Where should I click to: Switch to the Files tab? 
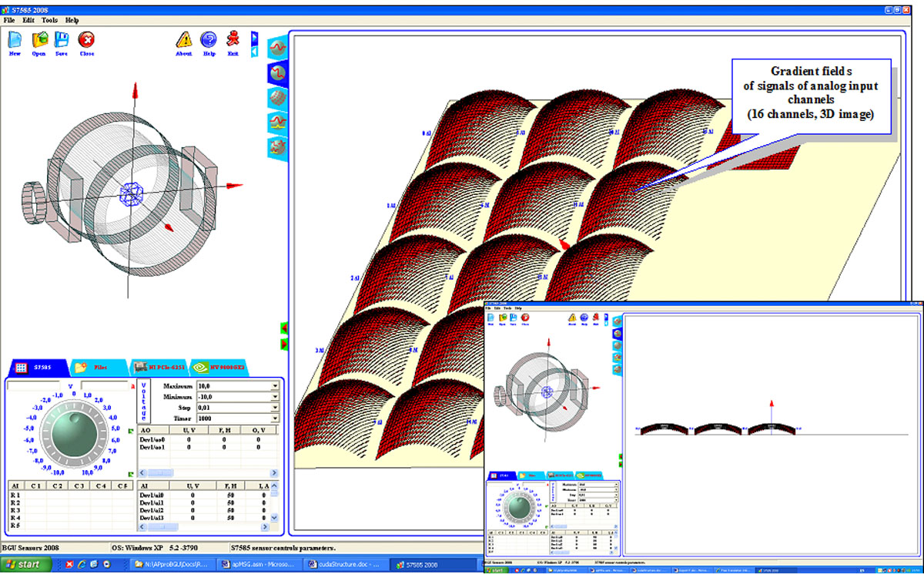pyautogui.click(x=96, y=368)
